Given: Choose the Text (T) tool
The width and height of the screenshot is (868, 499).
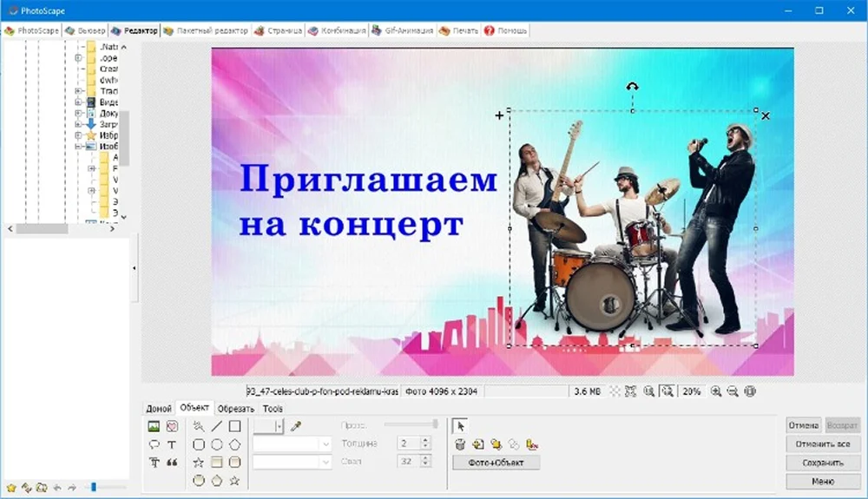Looking at the screenshot, I should (x=172, y=444).
